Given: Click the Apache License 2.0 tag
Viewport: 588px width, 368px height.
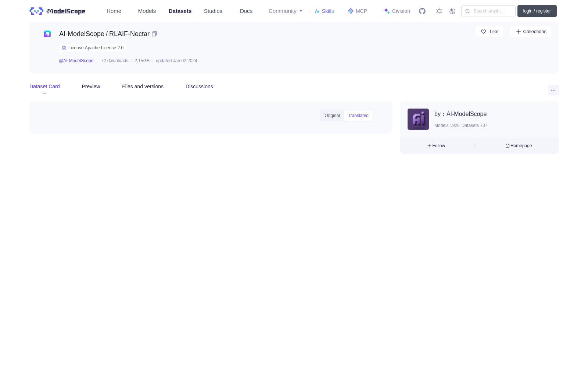Looking at the screenshot, I should coord(92,48).
